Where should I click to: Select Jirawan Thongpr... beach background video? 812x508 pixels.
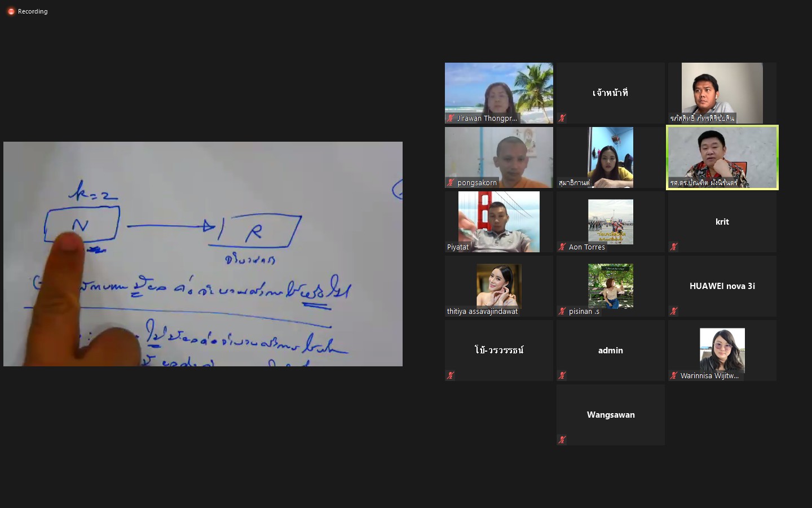pyautogui.click(x=499, y=93)
